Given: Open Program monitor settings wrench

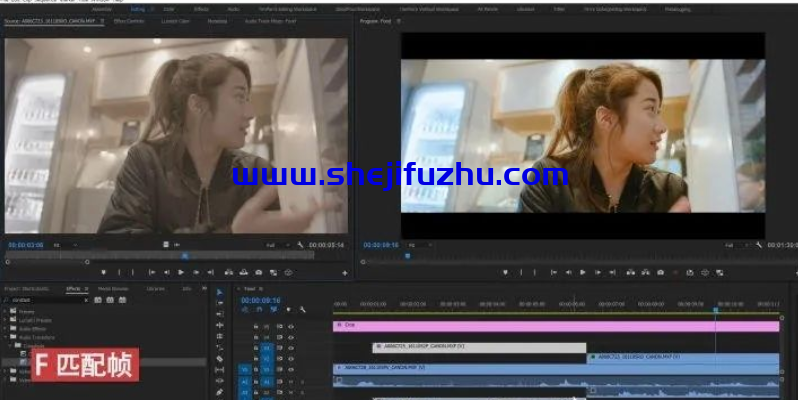Looking at the screenshot, I should 759,245.
